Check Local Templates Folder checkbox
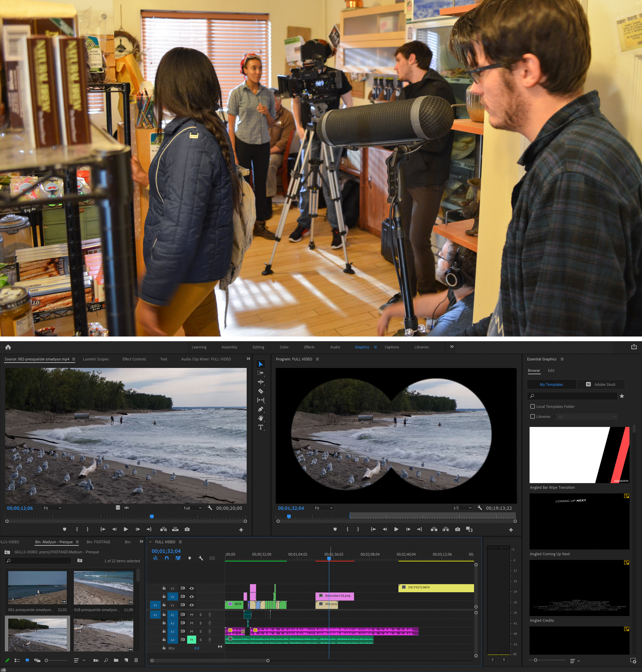Viewport: 642px width, 672px height. click(532, 407)
